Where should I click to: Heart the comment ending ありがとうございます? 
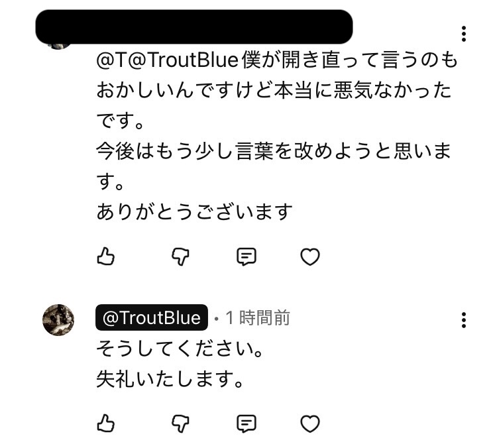[310, 256]
